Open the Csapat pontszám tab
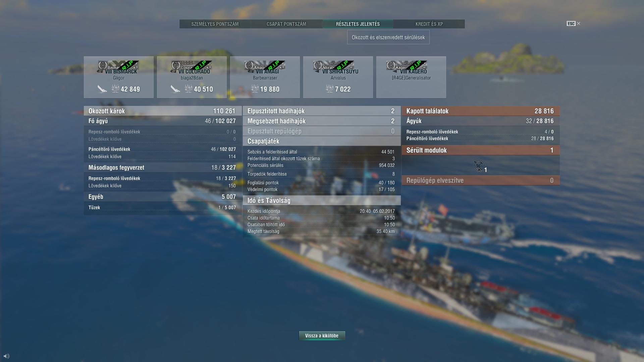The width and height of the screenshot is (644, 362). pyautogui.click(x=286, y=24)
